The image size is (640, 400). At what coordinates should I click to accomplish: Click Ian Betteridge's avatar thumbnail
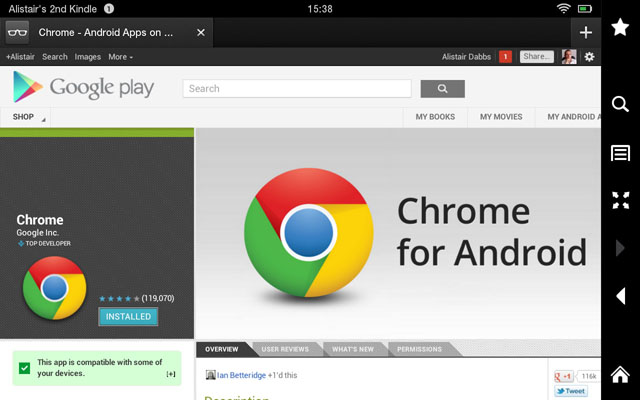pyautogui.click(x=210, y=375)
